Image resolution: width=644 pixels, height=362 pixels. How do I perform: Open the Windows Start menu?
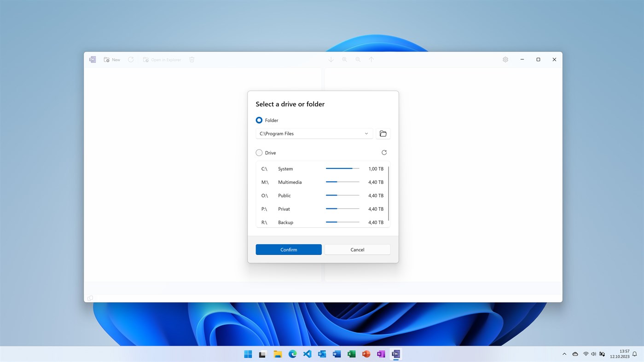pos(248,354)
